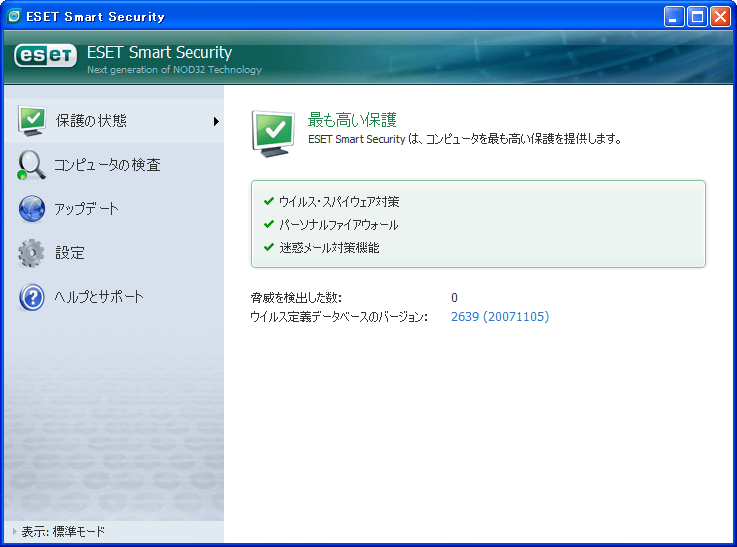This screenshot has height=547, width=737.
Task: Click the protection description sentence under heading
Action: pyautogui.click(x=465, y=139)
